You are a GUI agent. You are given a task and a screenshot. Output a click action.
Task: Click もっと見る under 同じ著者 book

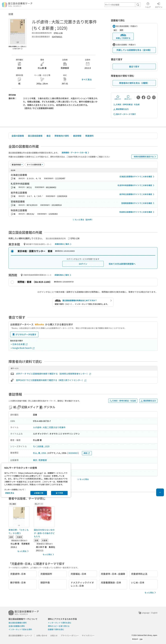[23, 551]
